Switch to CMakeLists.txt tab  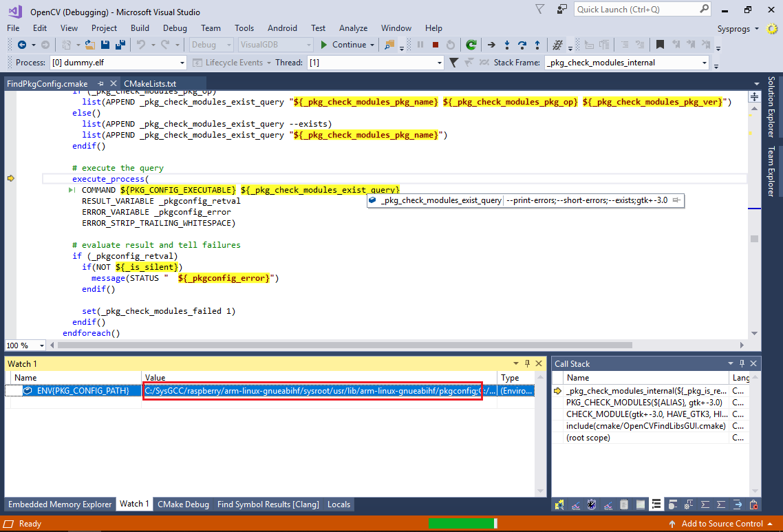click(x=150, y=83)
